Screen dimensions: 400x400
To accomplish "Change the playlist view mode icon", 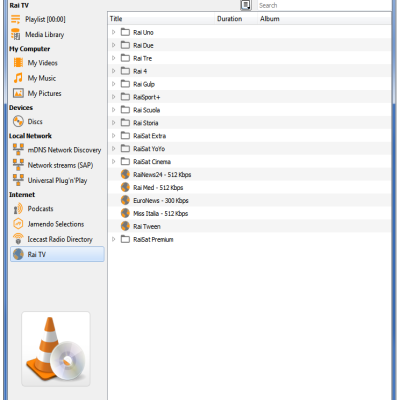I will [x=246, y=5].
